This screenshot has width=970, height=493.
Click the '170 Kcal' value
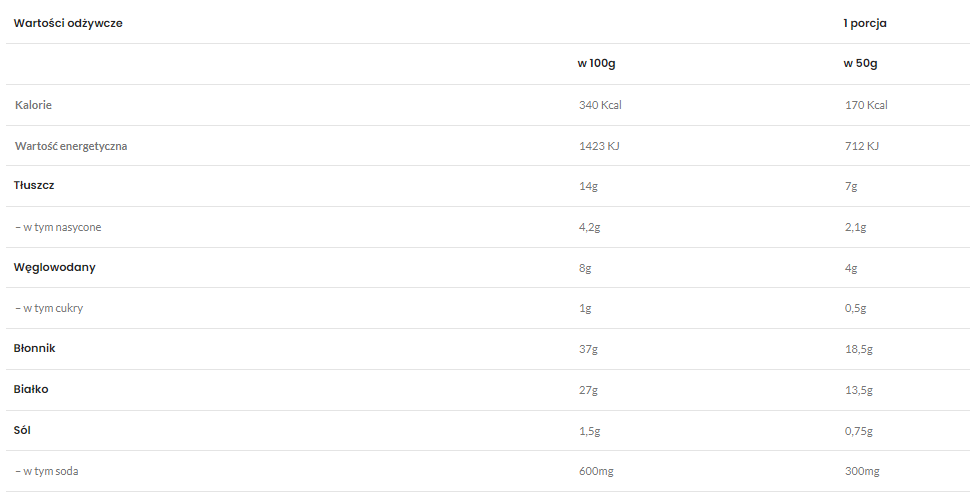point(866,105)
